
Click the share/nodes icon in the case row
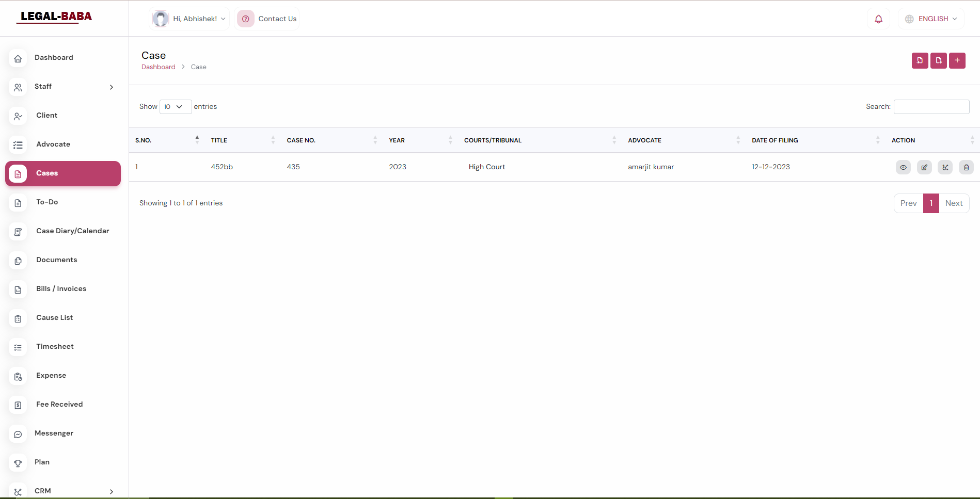945,167
